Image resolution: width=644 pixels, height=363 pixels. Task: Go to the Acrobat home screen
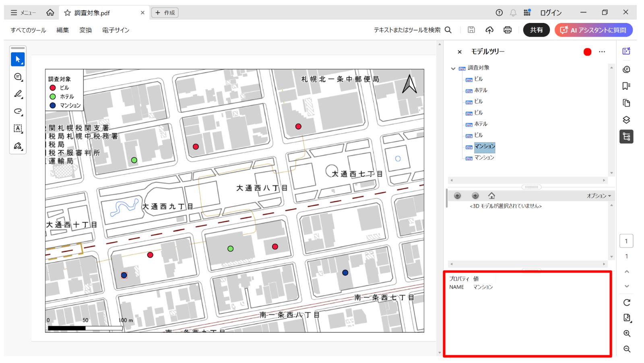pyautogui.click(x=50, y=12)
